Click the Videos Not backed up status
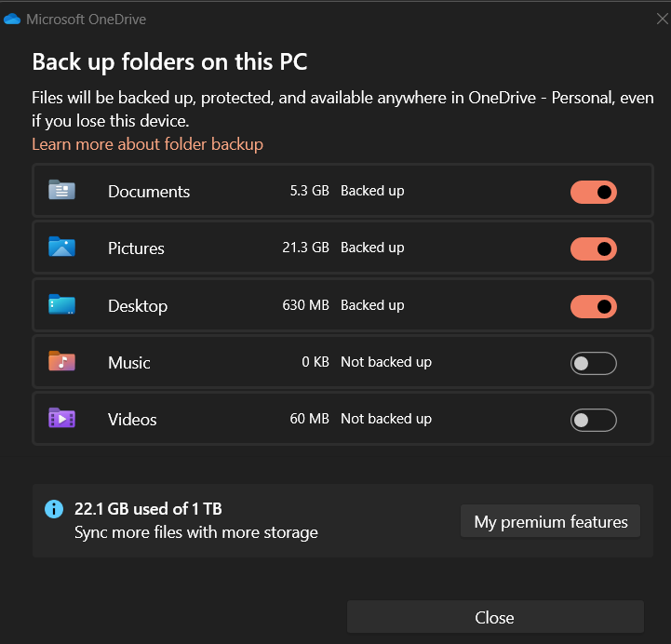The width and height of the screenshot is (671, 644). pyautogui.click(x=386, y=419)
